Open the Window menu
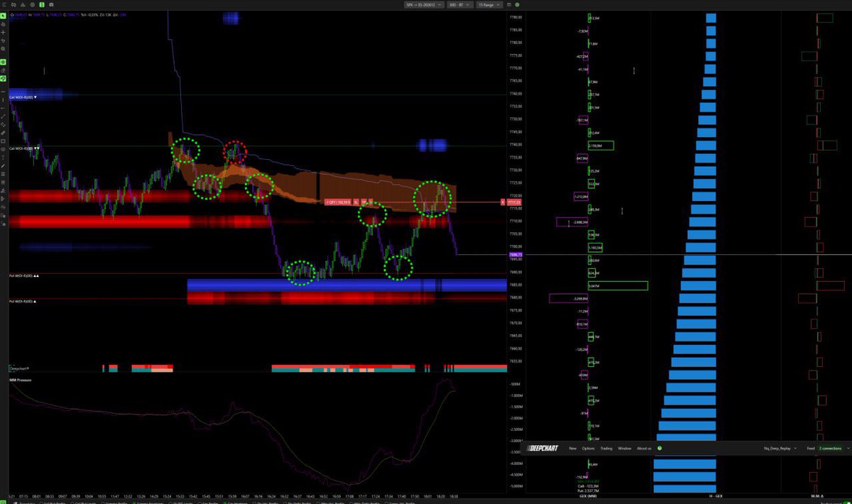The height and width of the screenshot is (504, 852). (624, 449)
